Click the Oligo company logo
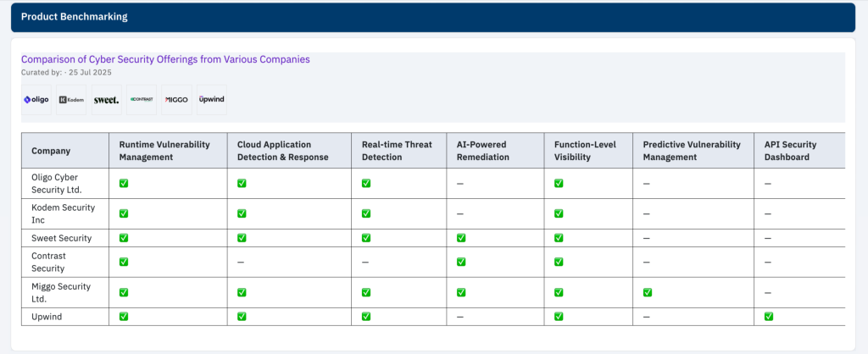 point(36,100)
